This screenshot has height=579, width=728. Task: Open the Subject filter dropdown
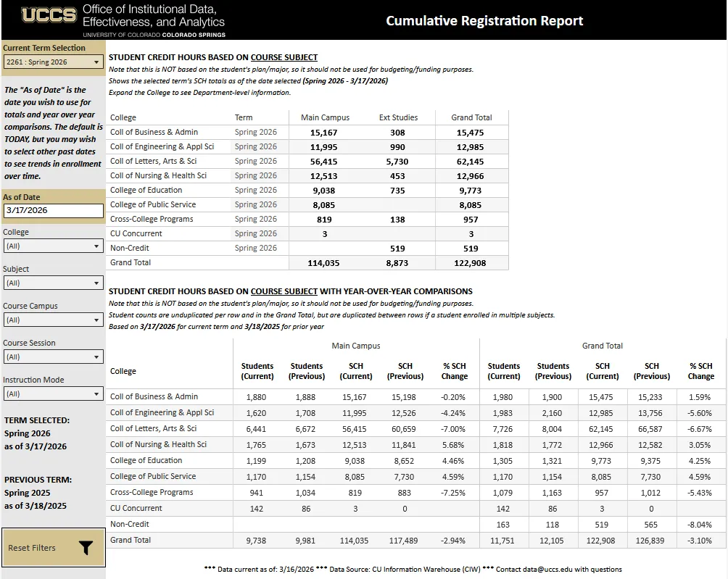pos(98,283)
